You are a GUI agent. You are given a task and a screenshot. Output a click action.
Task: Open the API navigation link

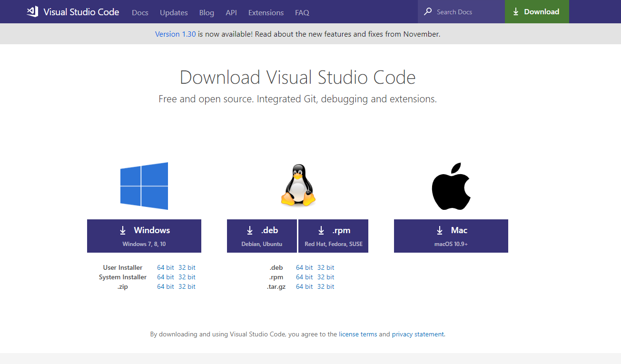231,12
